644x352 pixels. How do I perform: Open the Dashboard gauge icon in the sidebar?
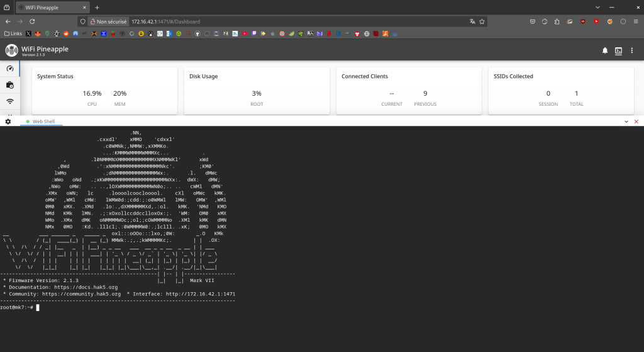(x=10, y=69)
